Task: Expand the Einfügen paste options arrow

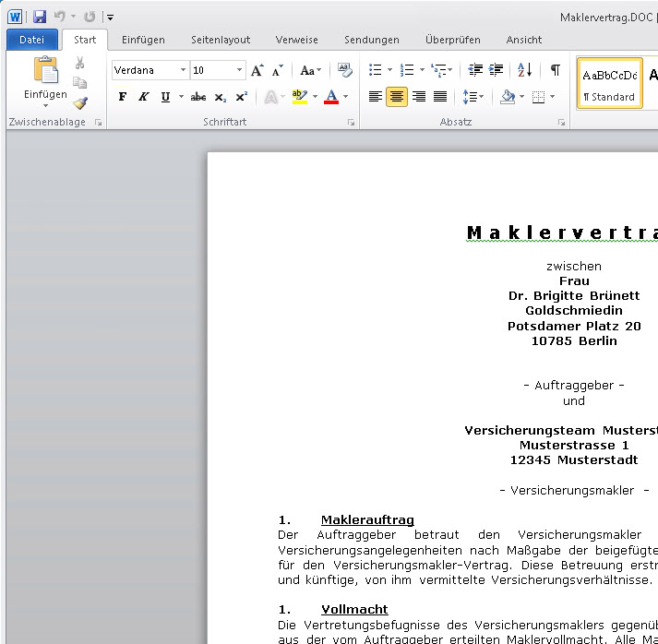Action: pos(45,106)
